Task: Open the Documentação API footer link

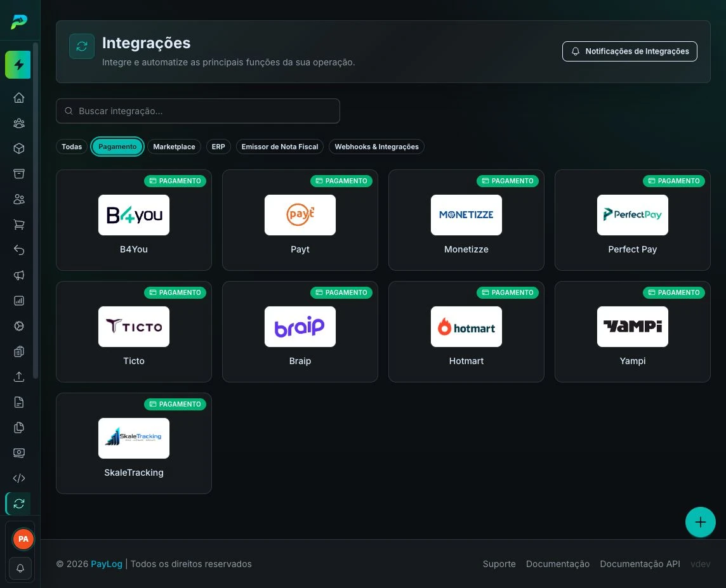Action: (640, 564)
